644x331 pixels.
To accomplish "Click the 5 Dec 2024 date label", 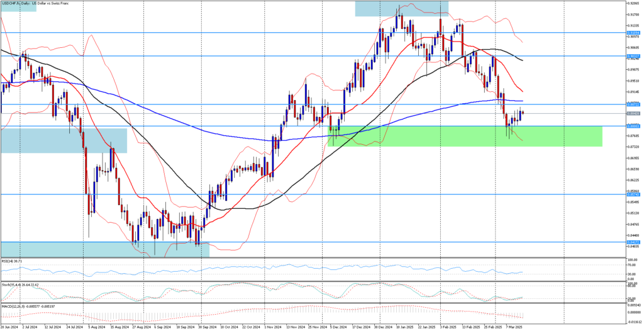I will point(338,328).
